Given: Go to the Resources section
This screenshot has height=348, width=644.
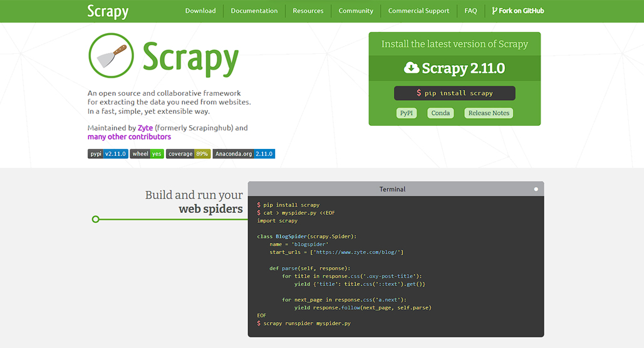Looking at the screenshot, I should [x=308, y=11].
